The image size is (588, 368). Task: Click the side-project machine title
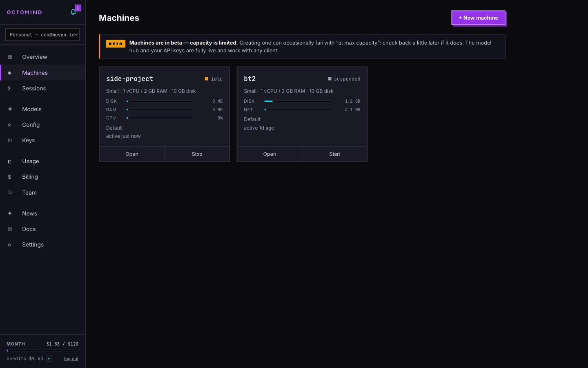[129, 79]
